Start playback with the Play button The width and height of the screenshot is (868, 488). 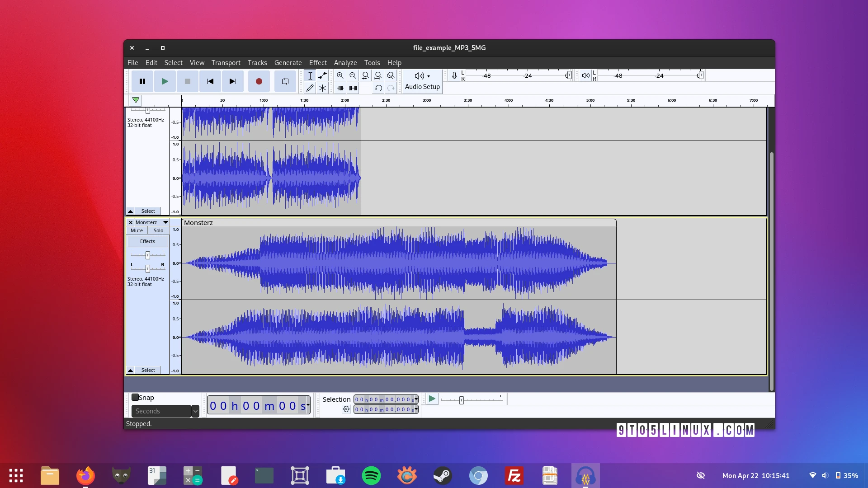tap(165, 81)
